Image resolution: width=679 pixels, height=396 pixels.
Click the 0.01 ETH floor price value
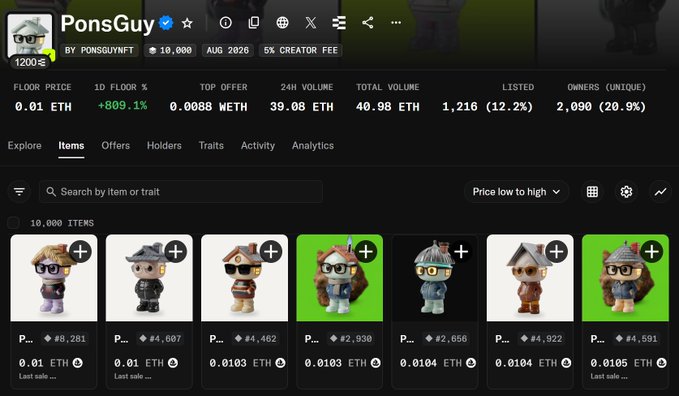tap(43, 107)
